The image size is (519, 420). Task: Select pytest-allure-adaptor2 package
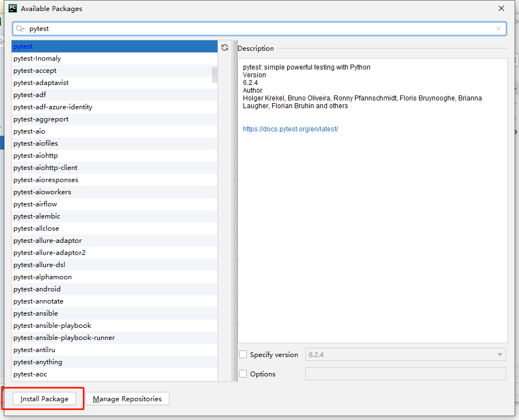tap(114, 253)
